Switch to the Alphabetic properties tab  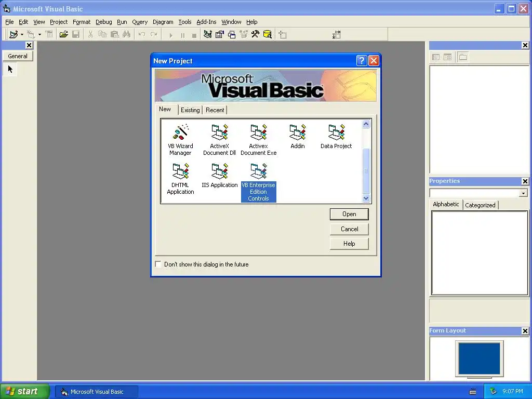(x=446, y=204)
